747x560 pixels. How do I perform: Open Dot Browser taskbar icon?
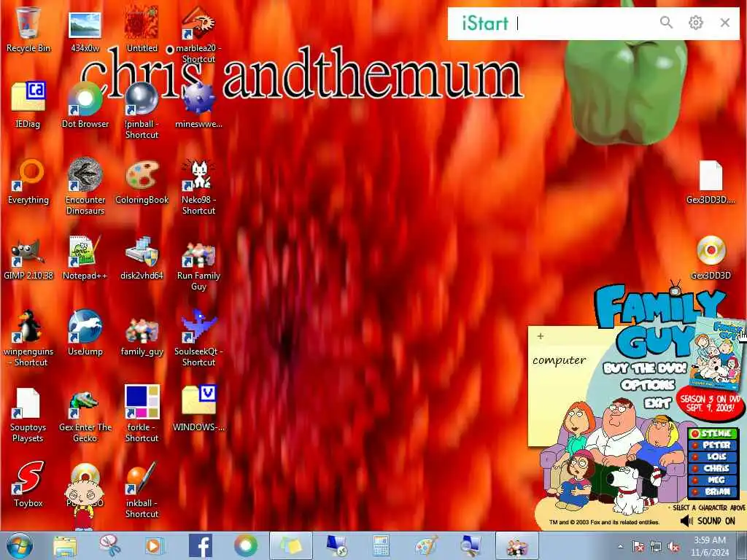[245, 545]
